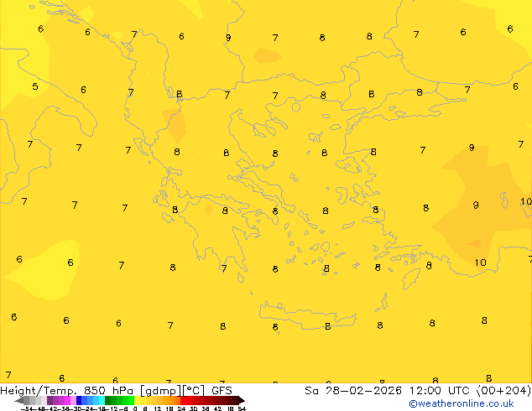Click the dark green segment of the color legend
This screenshot has width=532, height=411.
point(107,400)
